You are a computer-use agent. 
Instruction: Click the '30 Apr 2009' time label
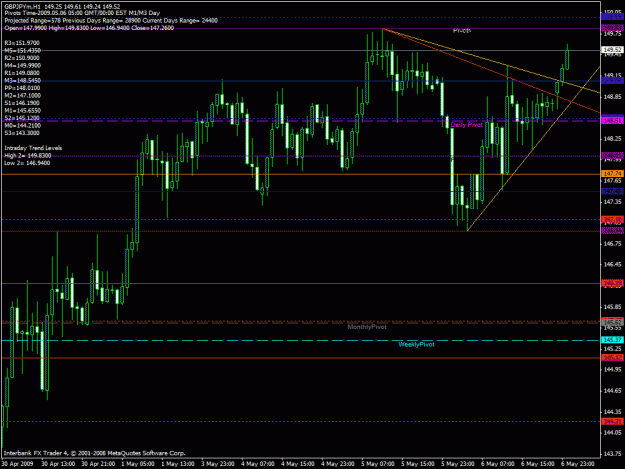(x=17, y=464)
